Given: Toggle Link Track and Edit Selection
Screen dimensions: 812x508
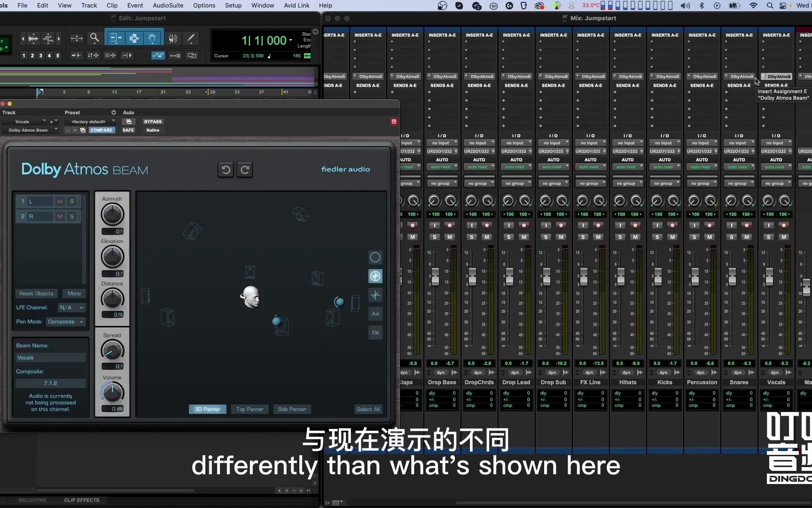Looking at the screenshot, I should (x=110, y=56).
